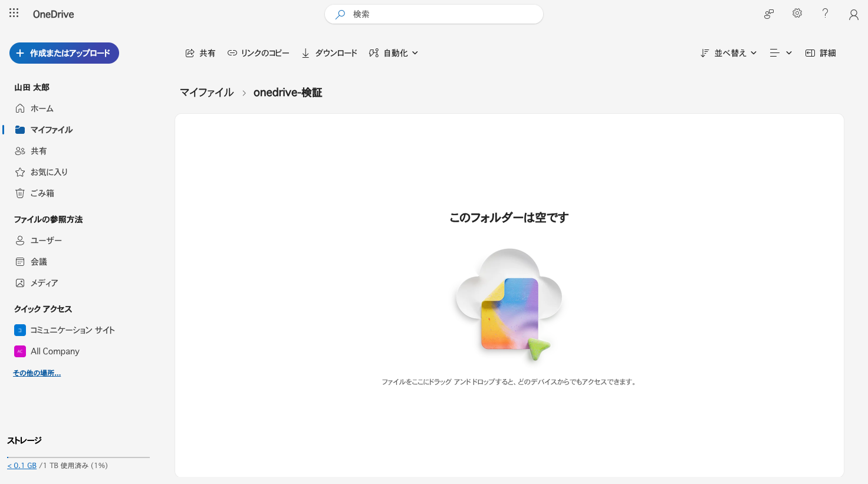Screen dimensions: 868x484
Task: Click the onedrive-検証 breadcrumb
Action: tap(288, 93)
